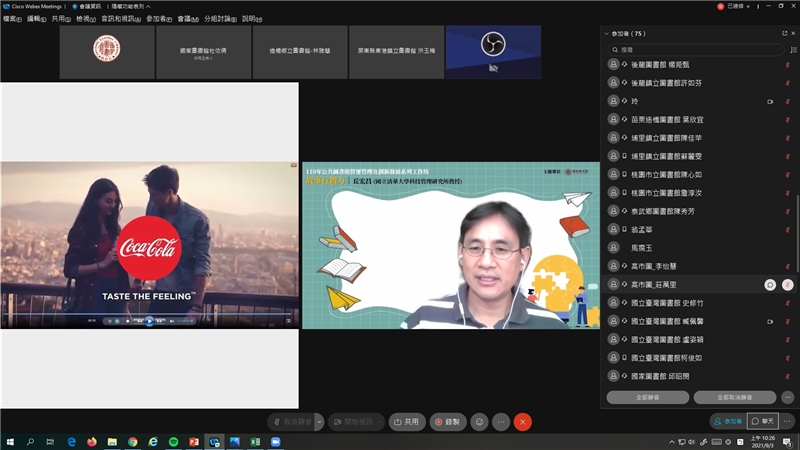Select the 屏東縣東港鎮立圖書館 洪玉梅 video thumbnail
Viewport: 800px width, 450px height.
[x=396, y=52]
